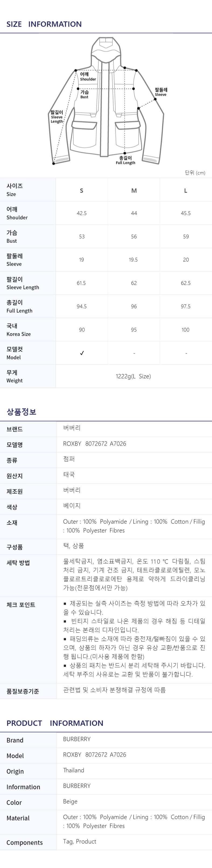
Task: Click the Sleeve Length label on diagram
Action: coord(57,117)
